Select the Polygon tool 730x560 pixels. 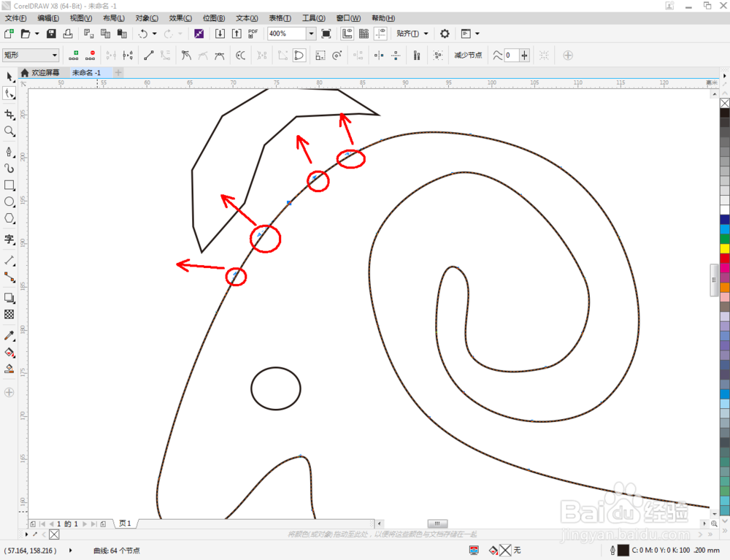9,218
